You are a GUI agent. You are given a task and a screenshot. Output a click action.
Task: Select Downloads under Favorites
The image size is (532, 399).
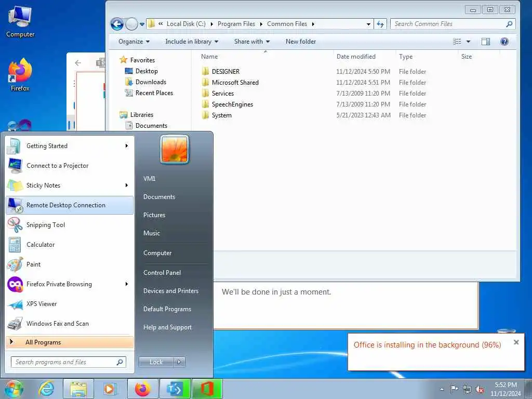(x=151, y=82)
